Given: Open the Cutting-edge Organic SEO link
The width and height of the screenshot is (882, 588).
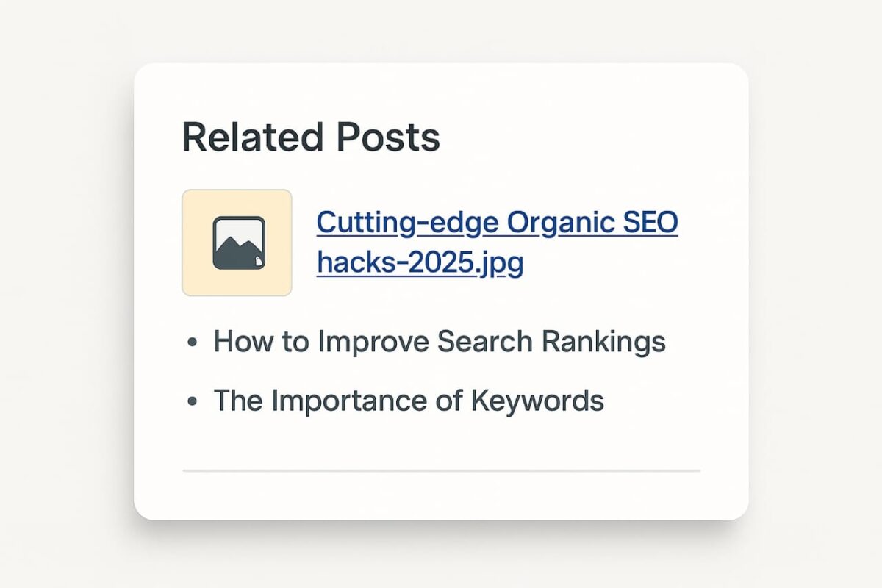Looking at the screenshot, I should coord(497,222).
